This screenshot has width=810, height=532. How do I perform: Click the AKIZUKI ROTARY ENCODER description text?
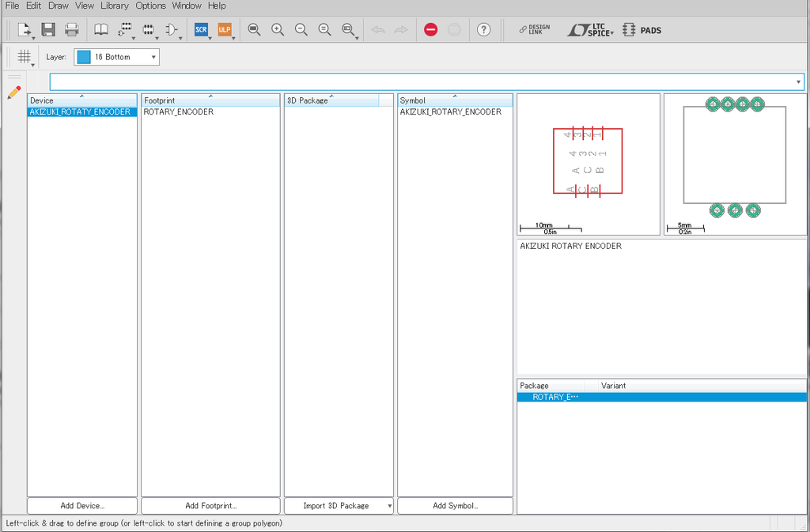point(571,246)
